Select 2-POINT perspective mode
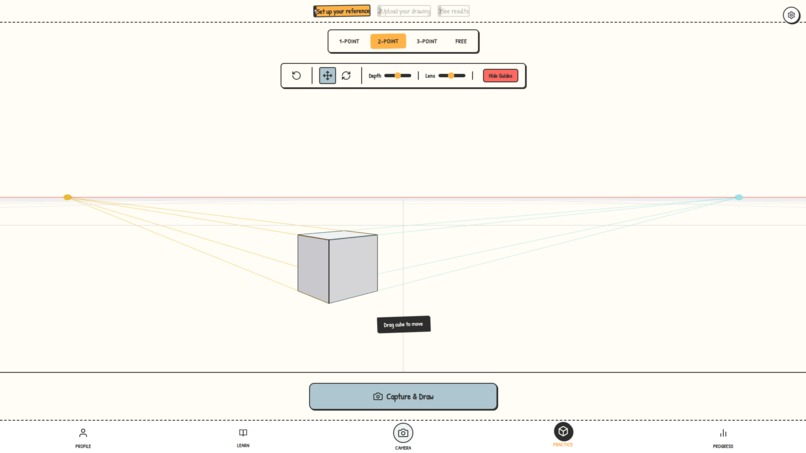 (x=388, y=41)
